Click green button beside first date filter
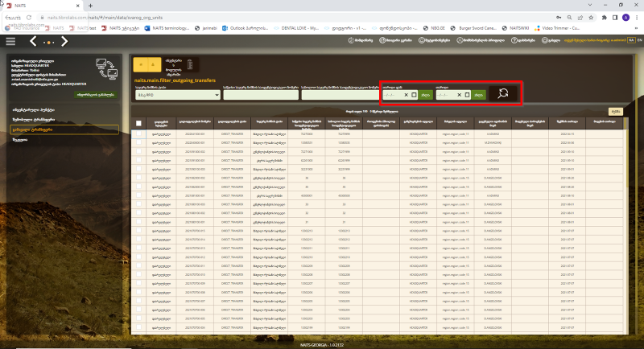This screenshot has height=349, width=644. pos(426,95)
